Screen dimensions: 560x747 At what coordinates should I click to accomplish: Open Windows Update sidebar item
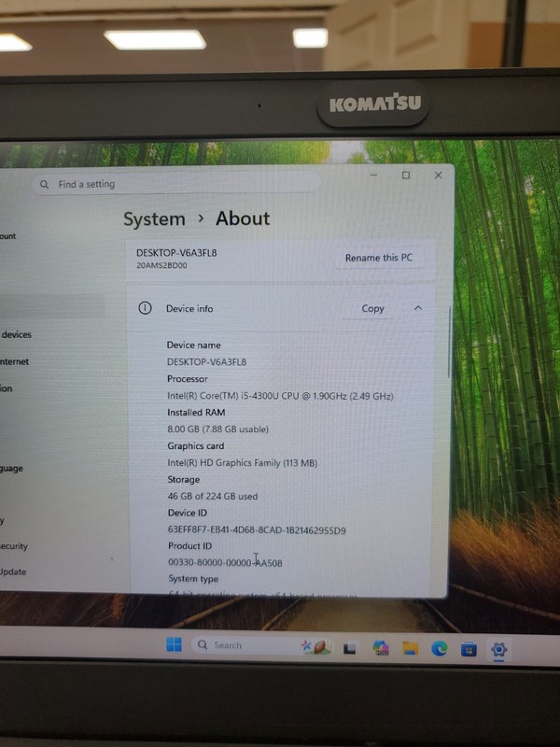click(x=13, y=571)
